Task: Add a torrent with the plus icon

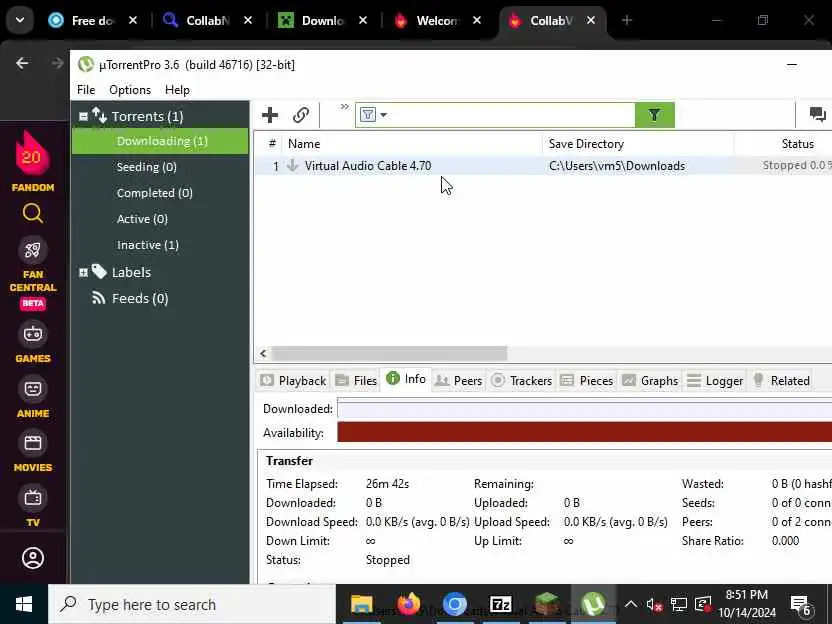Action: 270,115
